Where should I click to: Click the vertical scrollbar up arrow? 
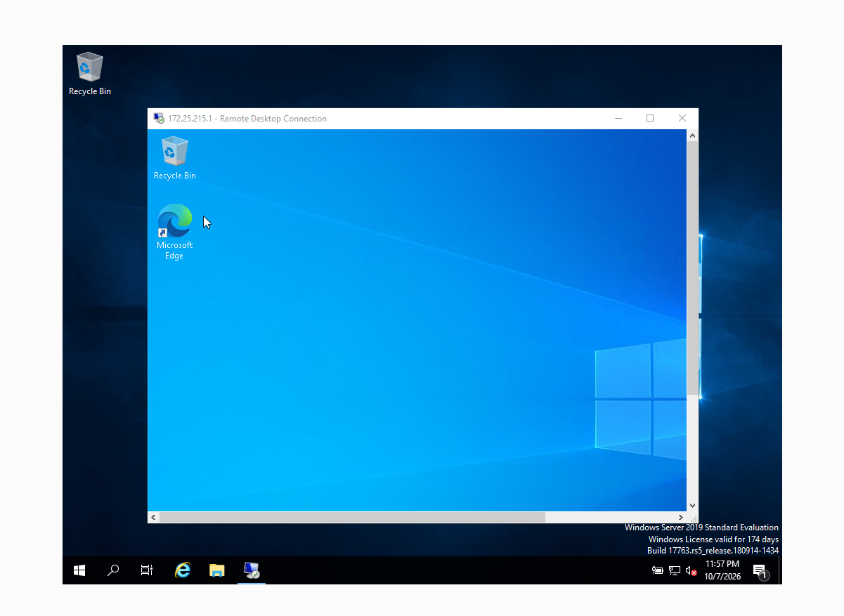coord(692,135)
